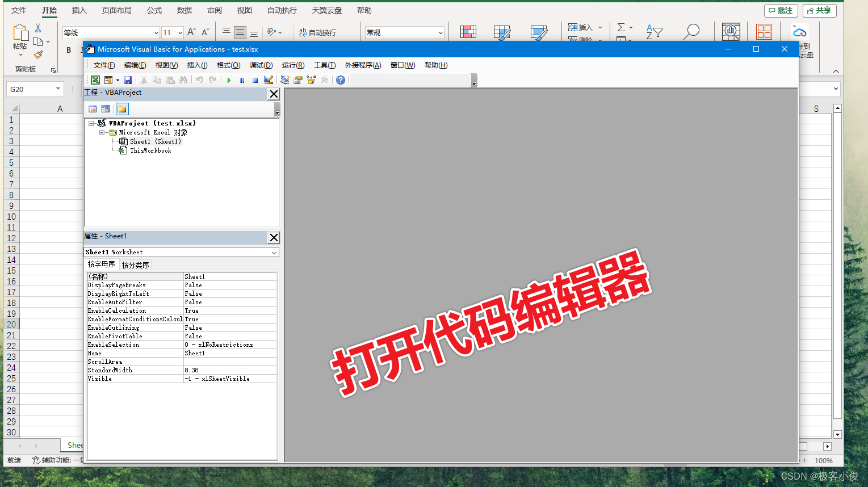Click Excel sort and filter icon
Viewport: 868px width, 487px height.
pos(654,33)
